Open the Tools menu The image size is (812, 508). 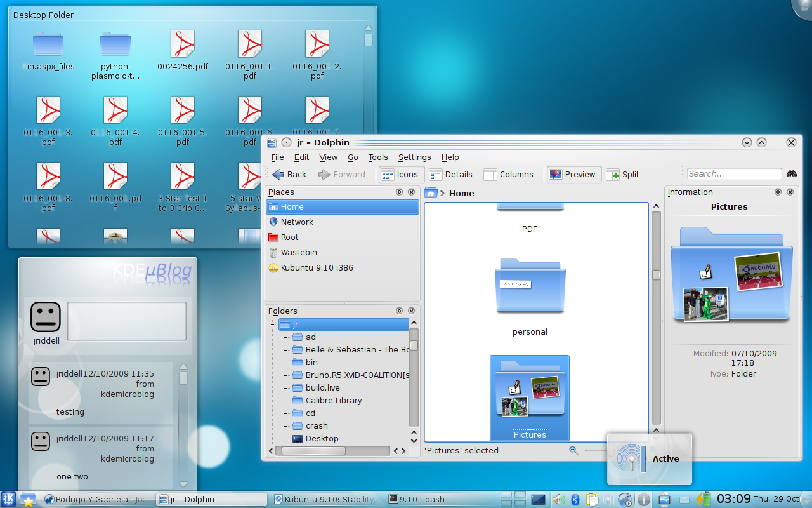pos(377,157)
